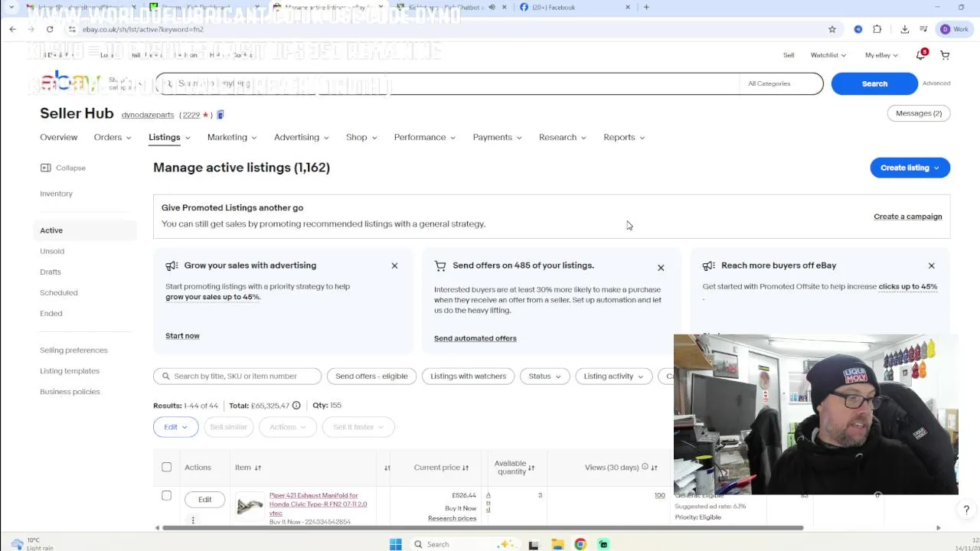Open File Explorer from the taskbar
The height and width of the screenshot is (551, 980).
coord(557,544)
